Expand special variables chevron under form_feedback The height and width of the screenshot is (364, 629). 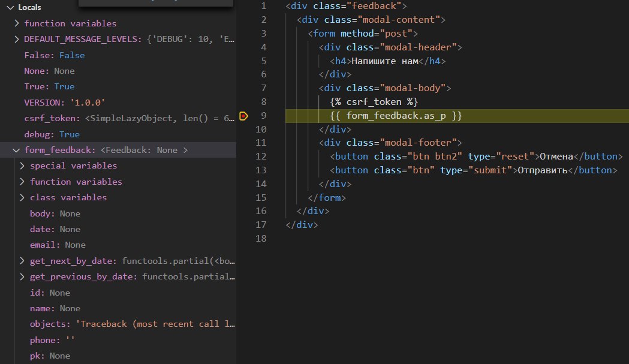point(22,166)
